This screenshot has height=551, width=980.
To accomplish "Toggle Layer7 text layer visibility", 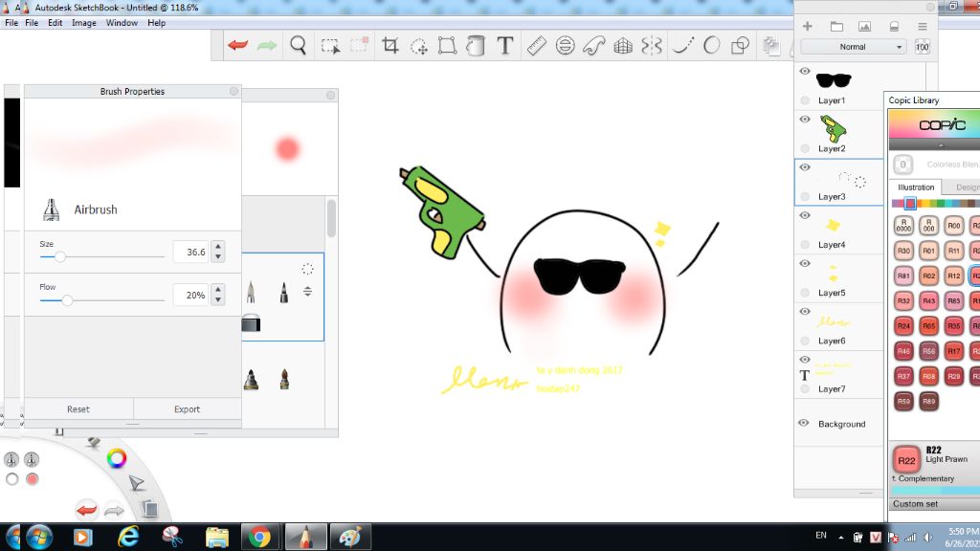I will 804,360.
